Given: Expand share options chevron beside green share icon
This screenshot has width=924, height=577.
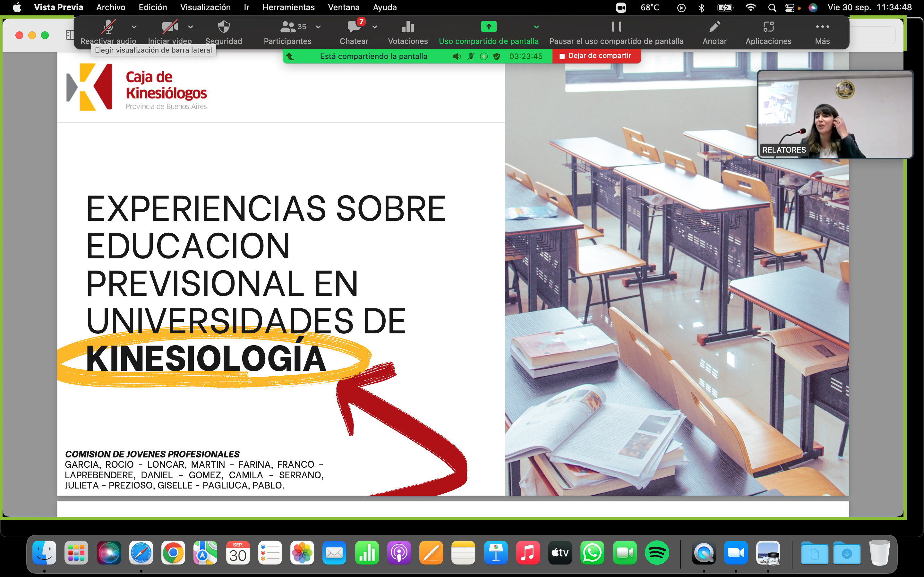Looking at the screenshot, I should 536,27.
